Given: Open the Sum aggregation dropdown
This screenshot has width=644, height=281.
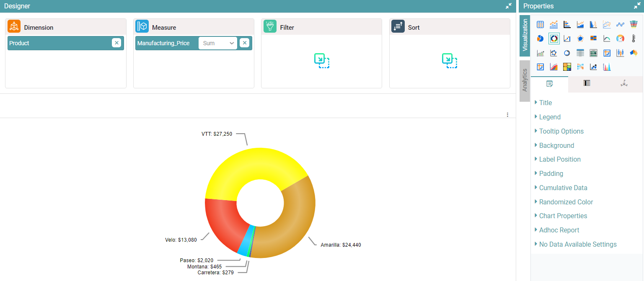Looking at the screenshot, I should pyautogui.click(x=217, y=43).
